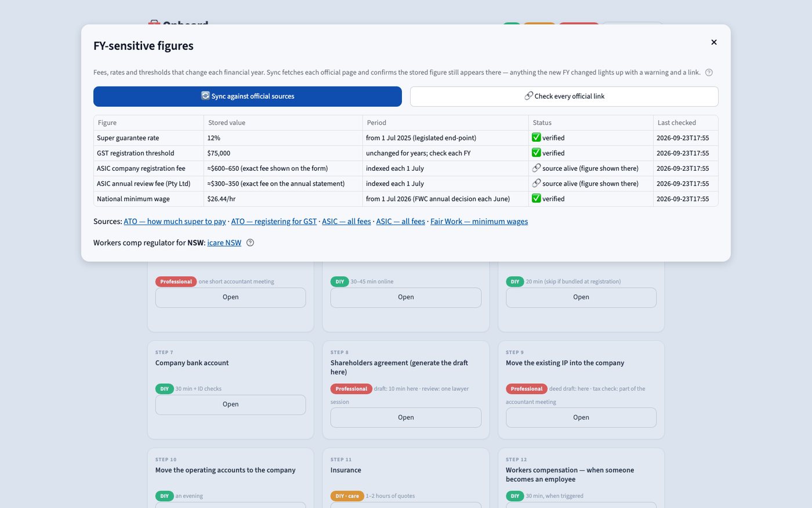The height and width of the screenshot is (508, 812).
Task: Open Fair Work — minimum wages link
Action: pyautogui.click(x=479, y=221)
